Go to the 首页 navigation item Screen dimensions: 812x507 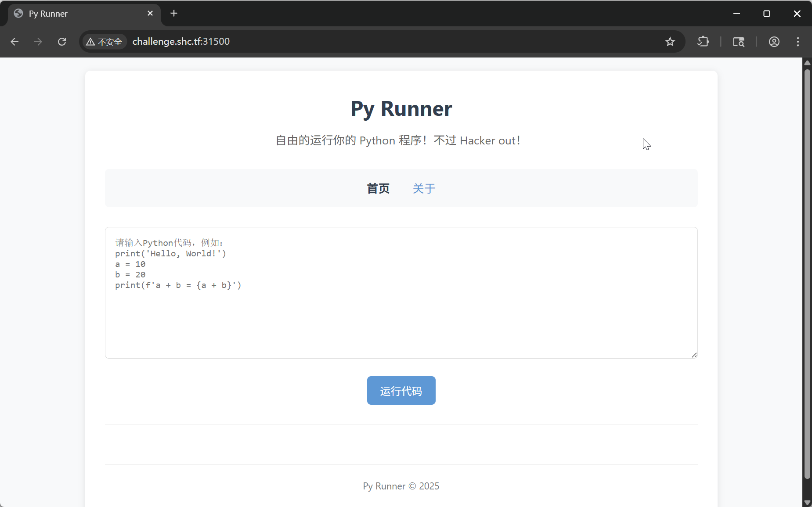(x=378, y=188)
